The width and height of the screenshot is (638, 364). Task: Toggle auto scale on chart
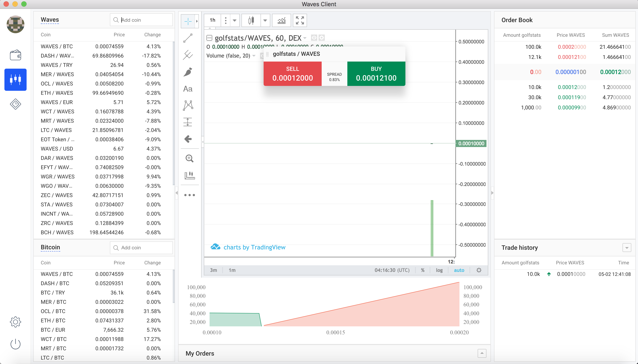point(459,270)
